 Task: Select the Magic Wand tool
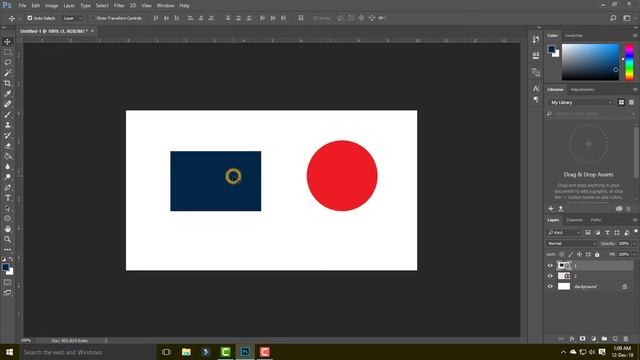point(7,73)
